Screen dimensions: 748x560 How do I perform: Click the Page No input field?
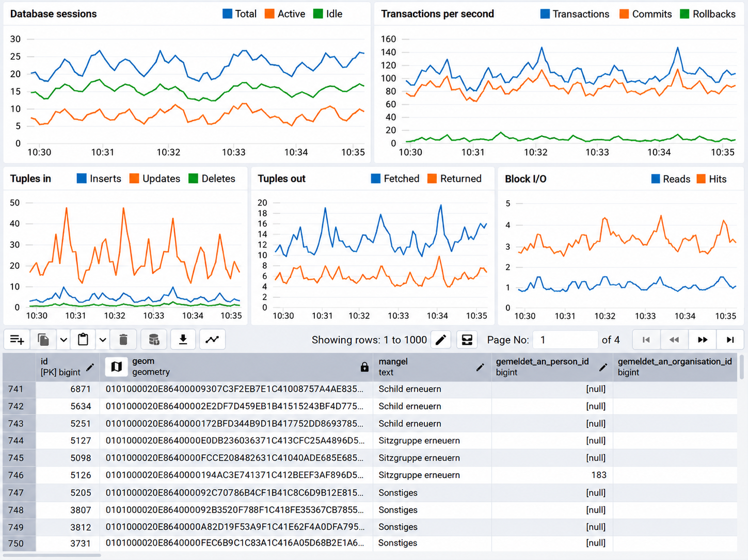[x=565, y=340]
